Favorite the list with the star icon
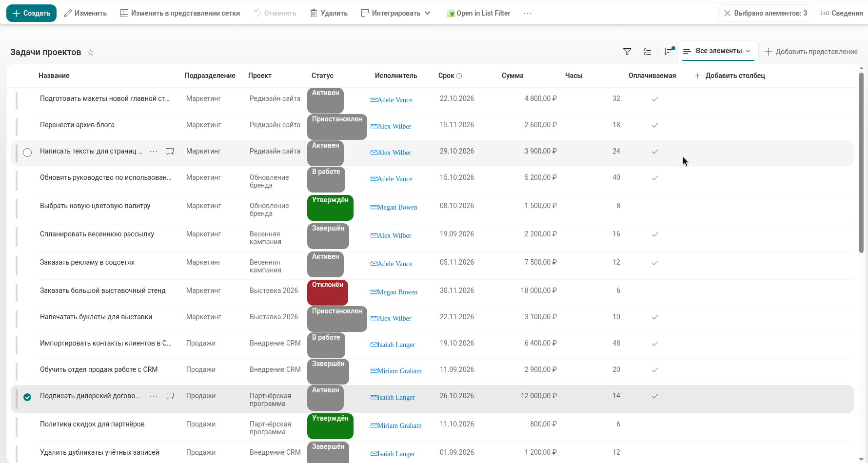Viewport: 868px width, 463px height. (91, 53)
